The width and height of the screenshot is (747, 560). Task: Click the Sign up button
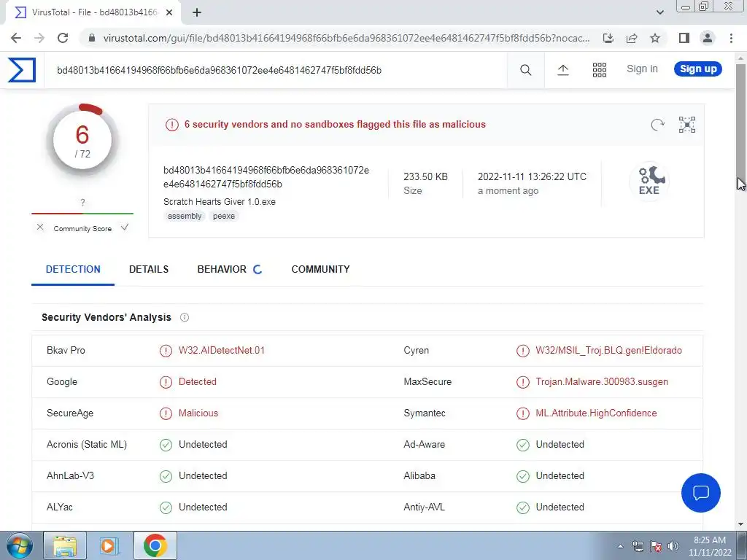coord(698,69)
